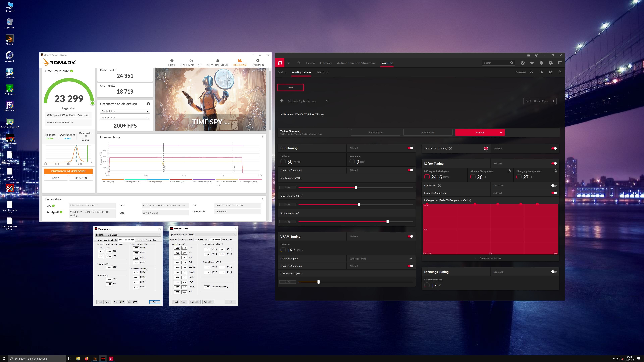Click the reset tuning icon next to Stresstest
This screenshot has width=644, height=362.
click(x=560, y=72)
